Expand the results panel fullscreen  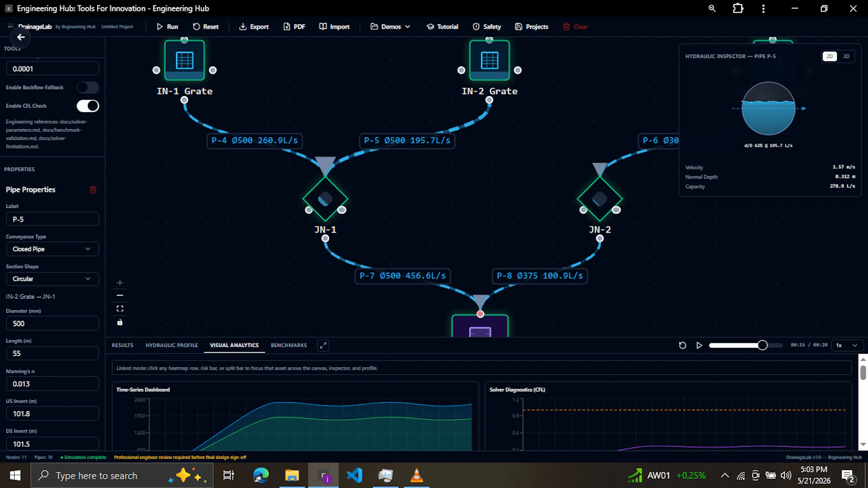click(x=323, y=345)
